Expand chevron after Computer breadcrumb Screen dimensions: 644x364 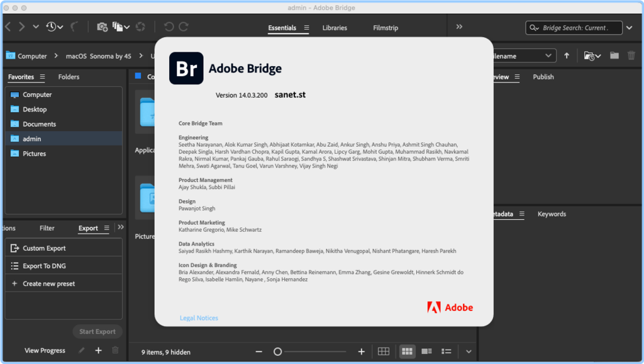[56, 55]
